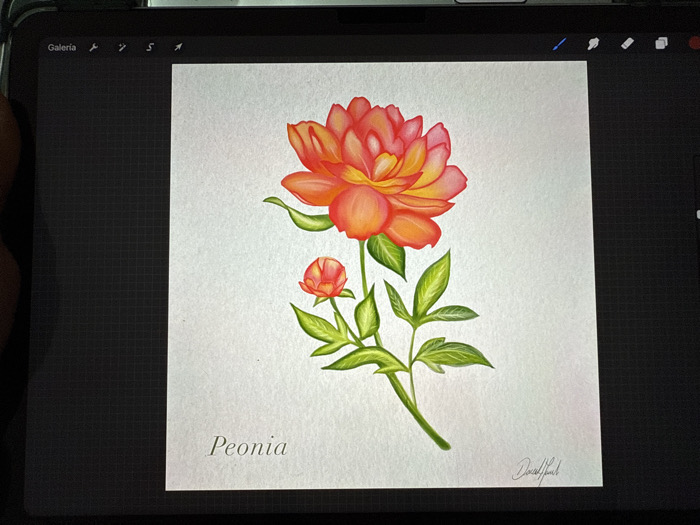Open the Layers panel icon
The width and height of the screenshot is (700, 525).
click(661, 43)
